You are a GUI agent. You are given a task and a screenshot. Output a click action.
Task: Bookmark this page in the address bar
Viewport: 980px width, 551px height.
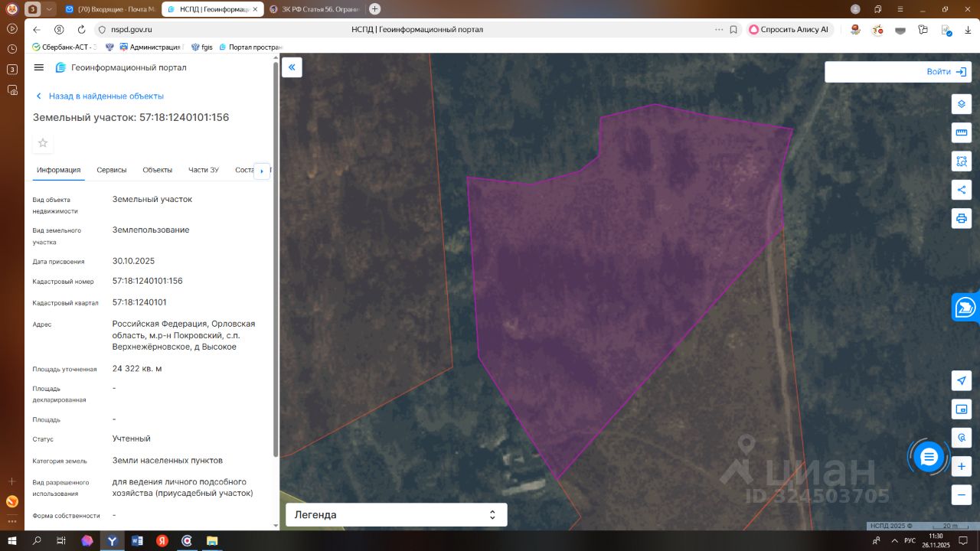[x=733, y=30]
